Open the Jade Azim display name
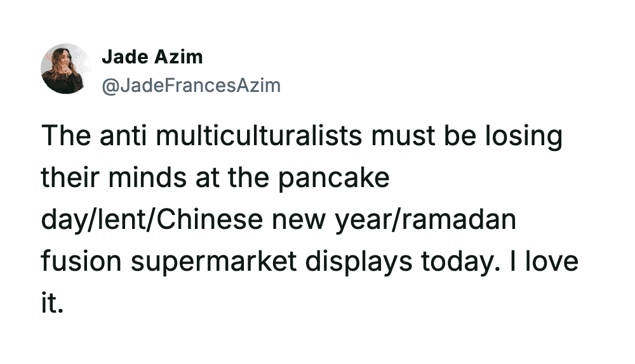 coord(152,57)
